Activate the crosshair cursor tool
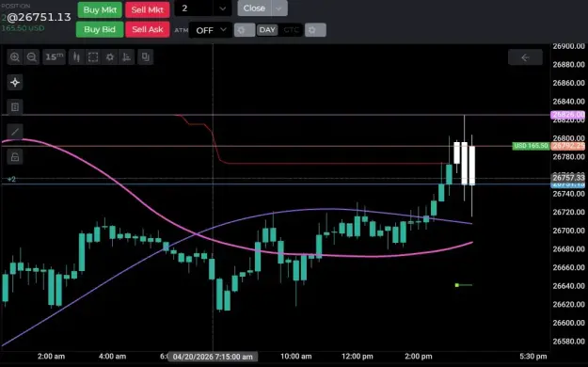 [15, 82]
